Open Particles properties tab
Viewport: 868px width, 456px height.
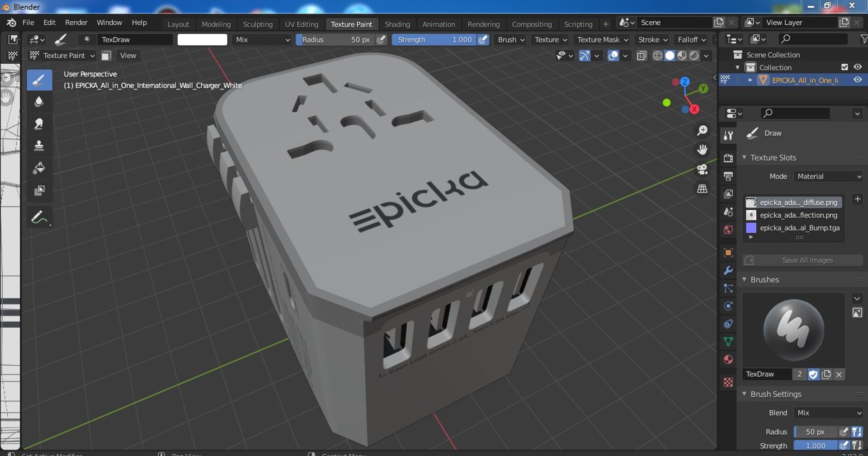[728, 288]
